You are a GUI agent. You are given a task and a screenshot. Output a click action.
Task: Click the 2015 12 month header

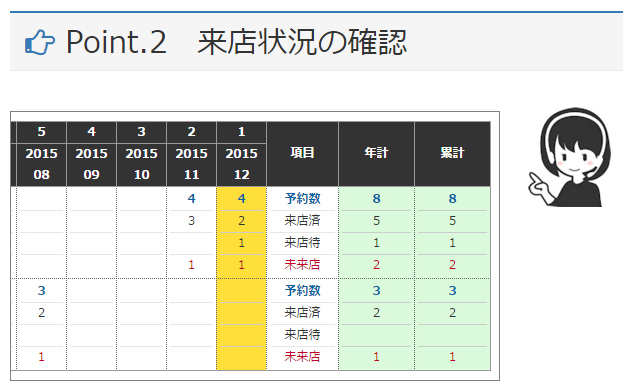[242, 164]
